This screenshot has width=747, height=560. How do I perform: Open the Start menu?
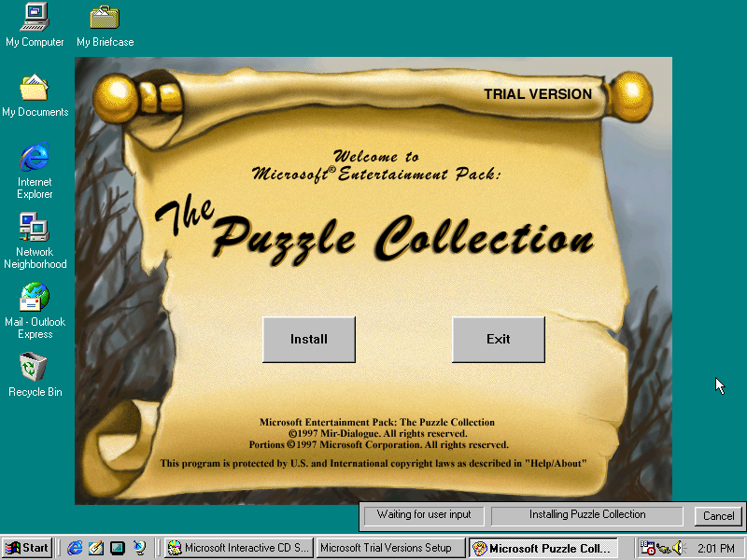tap(27, 548)
